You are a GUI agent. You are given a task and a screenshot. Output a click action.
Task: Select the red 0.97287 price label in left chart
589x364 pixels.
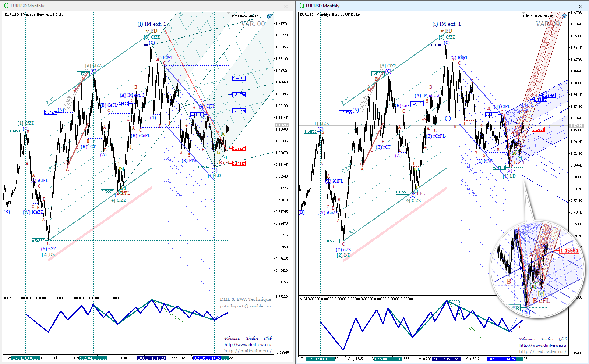pos(239,163)
